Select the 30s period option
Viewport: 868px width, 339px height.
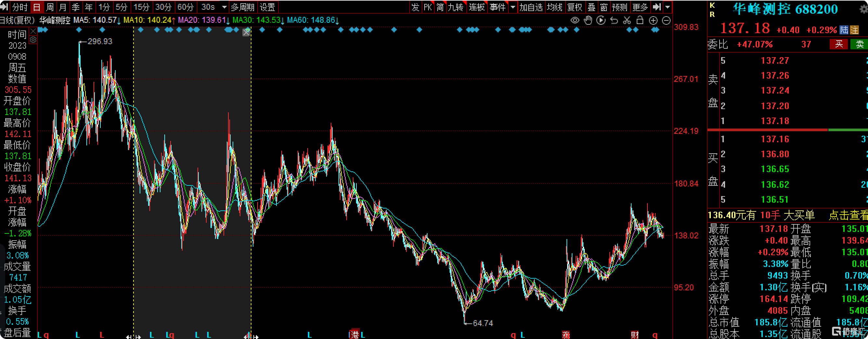pos(208,7)
